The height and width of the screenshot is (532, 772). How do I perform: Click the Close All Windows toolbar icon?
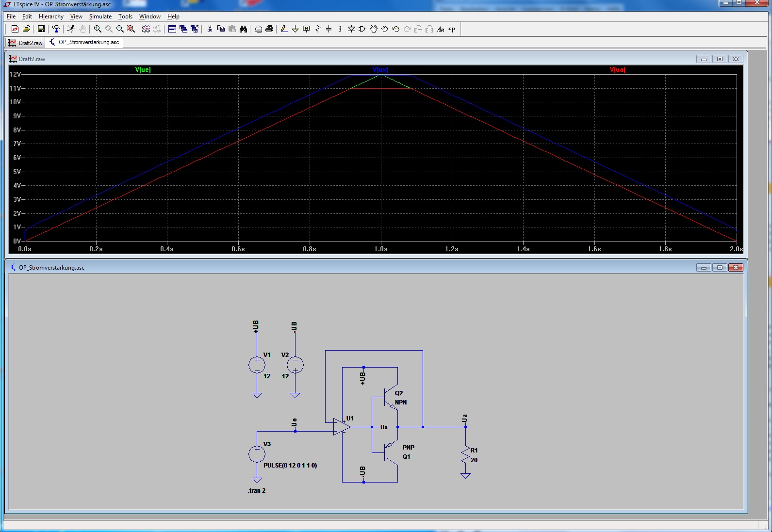[195, 29]
